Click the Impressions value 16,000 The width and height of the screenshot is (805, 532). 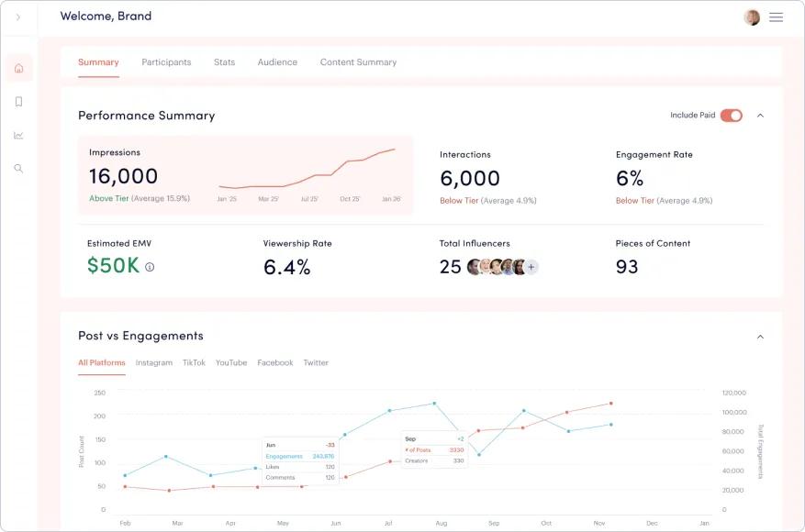coord(123,176)
